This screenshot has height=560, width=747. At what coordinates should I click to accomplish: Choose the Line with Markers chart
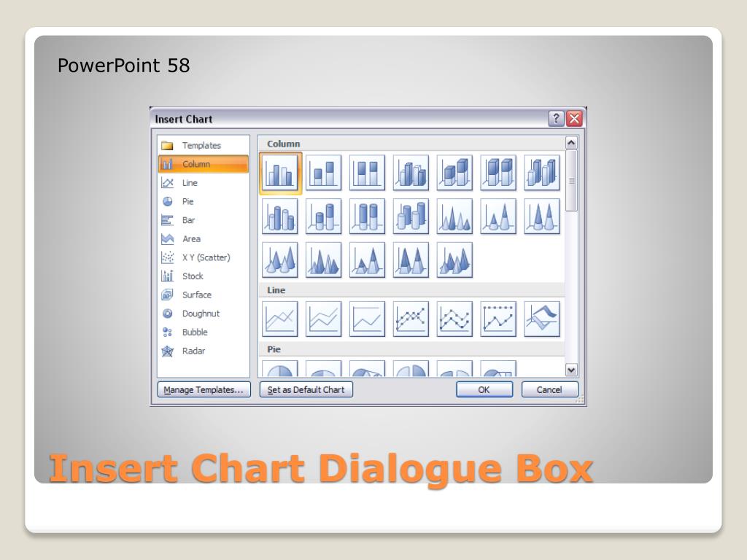click(411, 319)
